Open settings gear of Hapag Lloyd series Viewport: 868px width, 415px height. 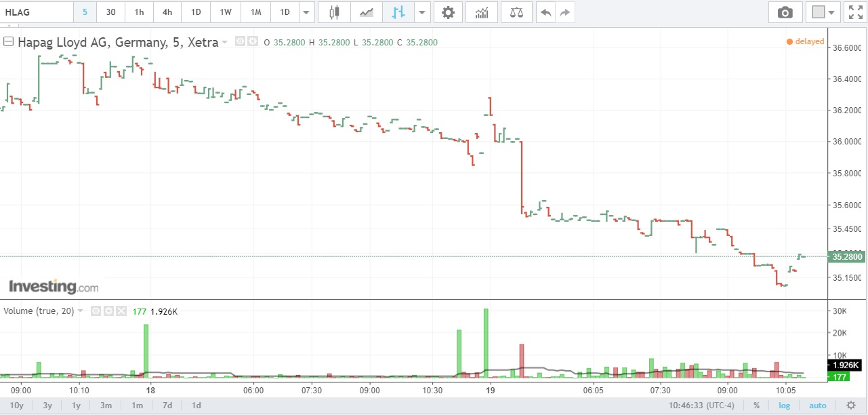(x=252, y=41)
